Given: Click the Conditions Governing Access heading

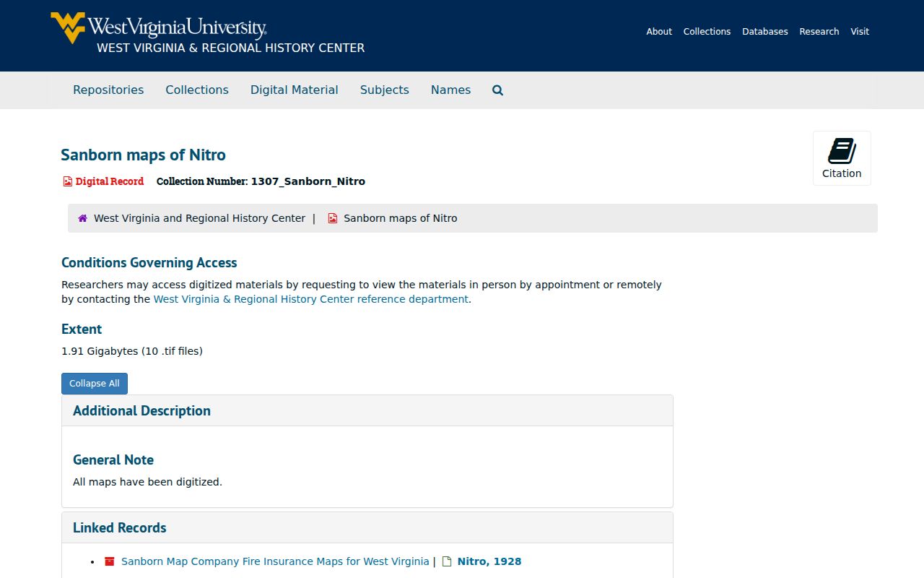Looking at the screenshot, I should coord(149,263).
